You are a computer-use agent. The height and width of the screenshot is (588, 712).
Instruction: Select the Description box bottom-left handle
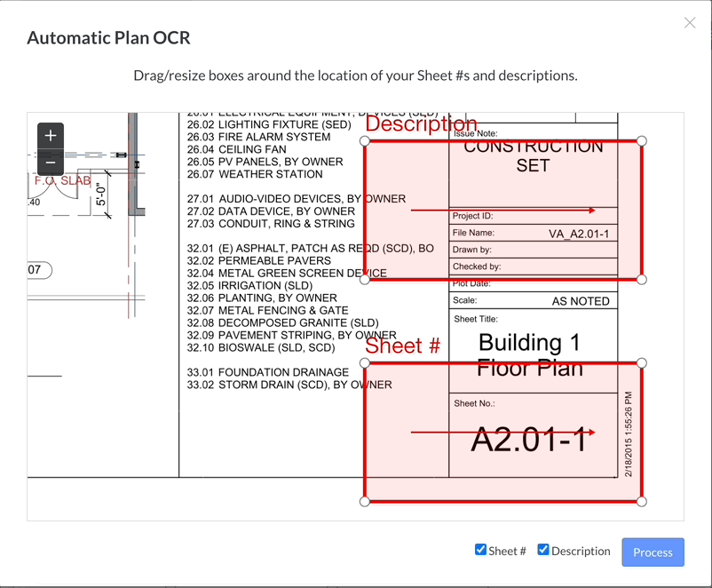365,279
